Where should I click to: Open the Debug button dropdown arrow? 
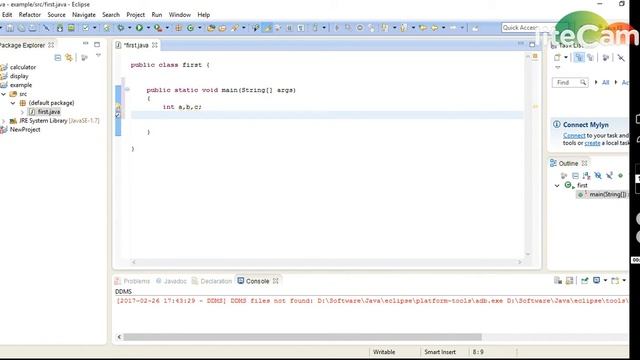pyautogui.click(x=129, y=28)
